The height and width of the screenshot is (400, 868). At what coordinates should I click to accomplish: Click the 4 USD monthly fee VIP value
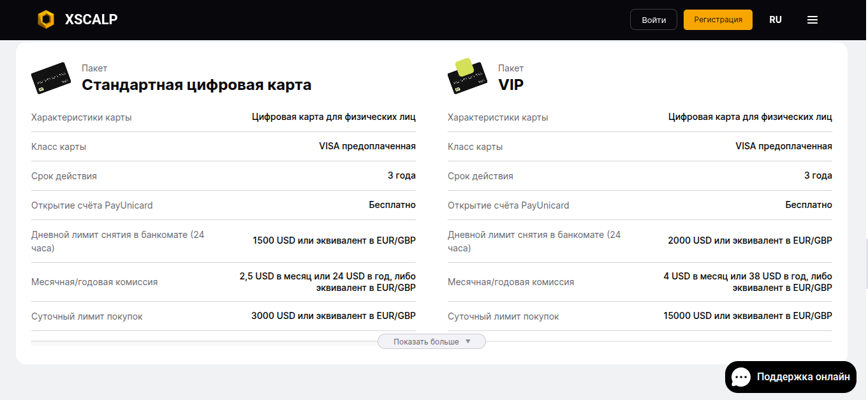coord(747,282)
